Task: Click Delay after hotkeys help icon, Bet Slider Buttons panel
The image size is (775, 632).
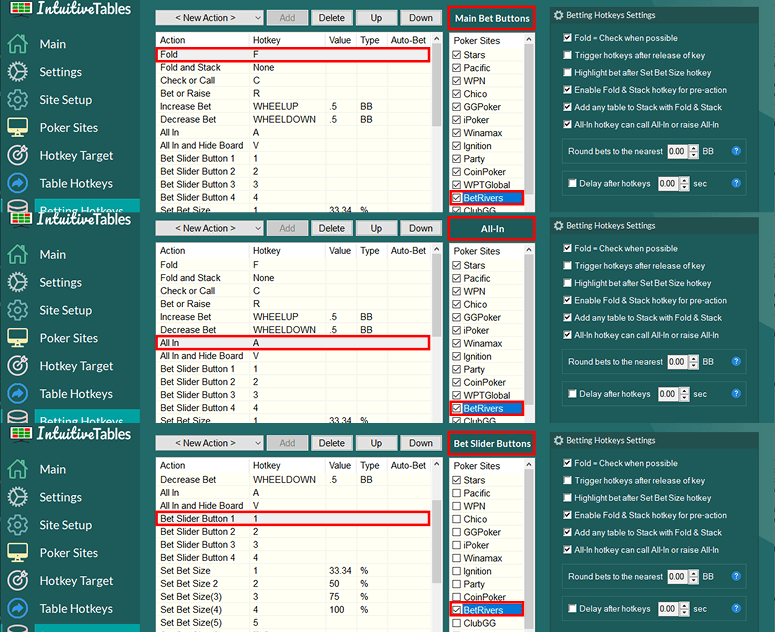Action: [736, 608]
